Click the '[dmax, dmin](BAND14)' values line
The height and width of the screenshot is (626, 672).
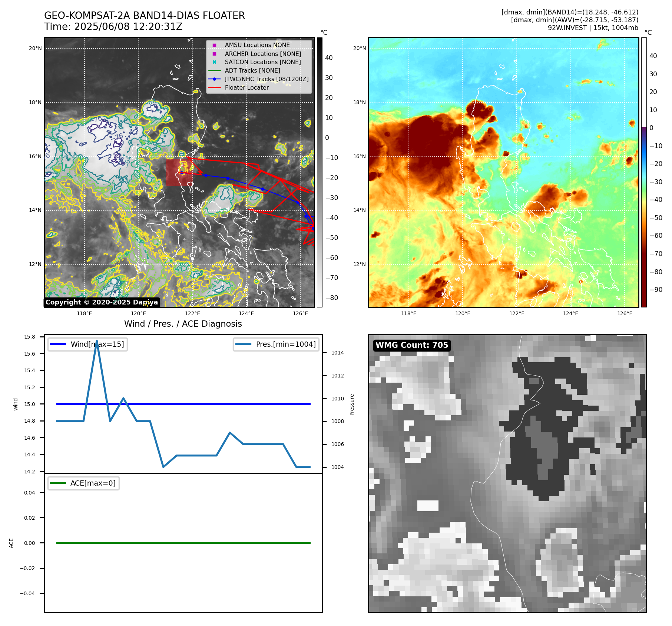[x=570, y=12]
